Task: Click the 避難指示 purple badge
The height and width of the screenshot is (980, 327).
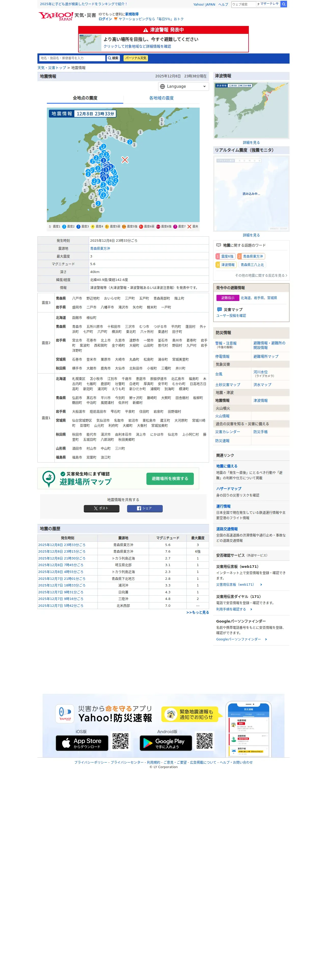Action: tap(228, 298)
